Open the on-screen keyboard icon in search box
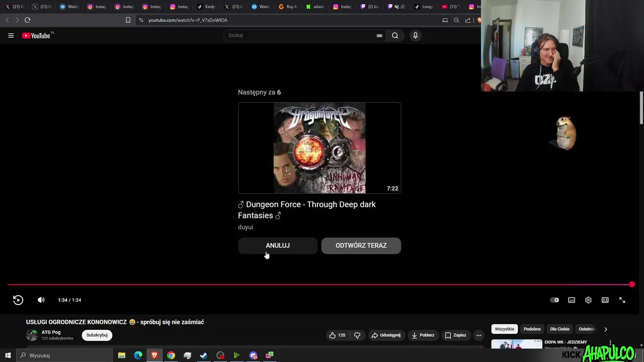 [x=379, y=35]
